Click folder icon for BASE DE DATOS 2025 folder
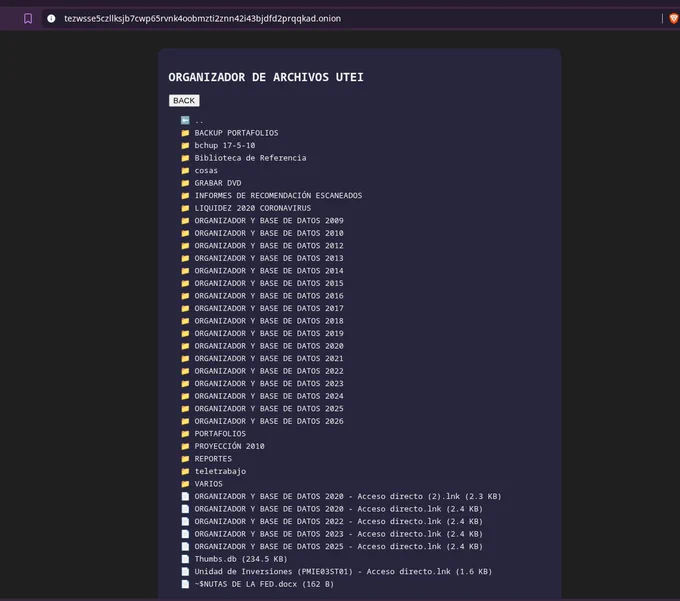Viewport: 680px width, 601px height. 185,409
